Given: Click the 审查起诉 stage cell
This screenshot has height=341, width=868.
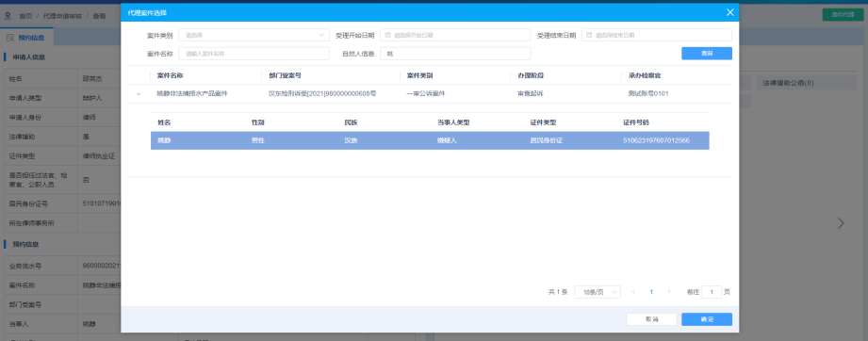Looking at the screenshot, I should (x=530, y=93).
